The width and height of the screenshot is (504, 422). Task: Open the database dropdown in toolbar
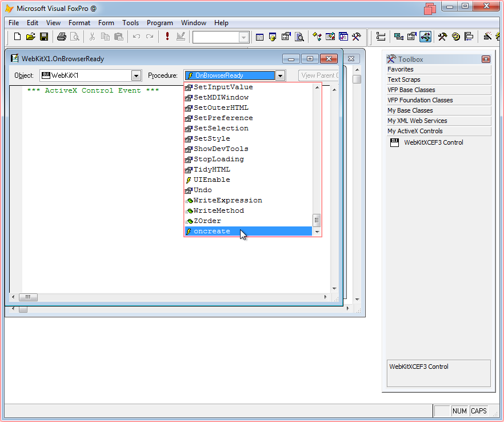(x=243, y=37)
